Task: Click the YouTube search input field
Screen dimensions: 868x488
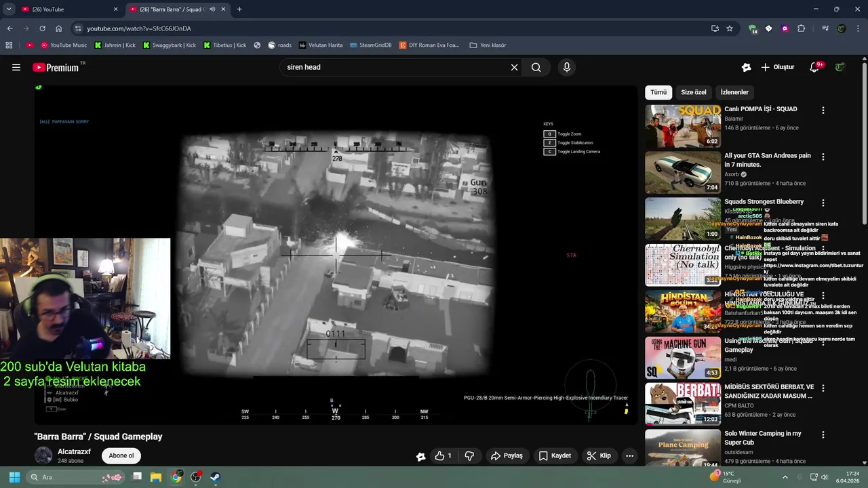Action: (396, 67)
